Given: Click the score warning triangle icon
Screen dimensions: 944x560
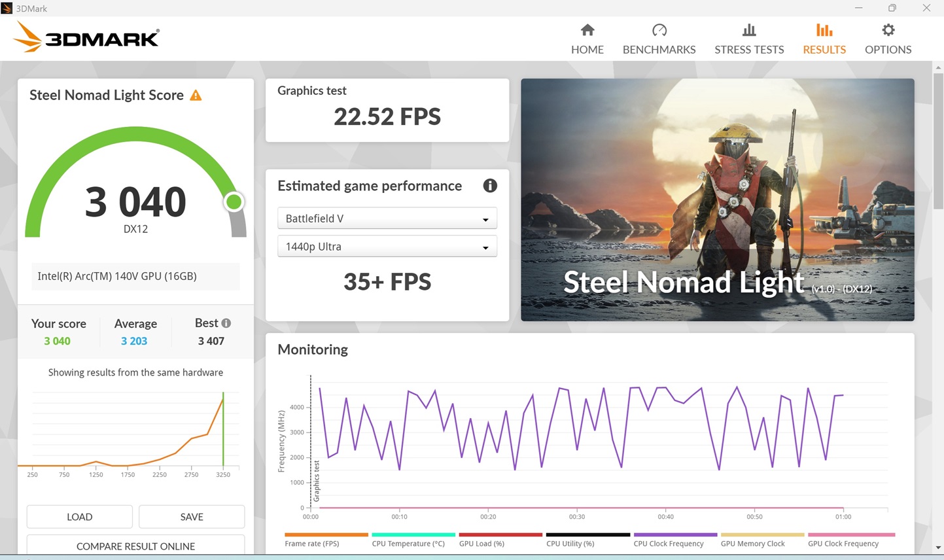Looking at the screenshot, I should click(x=196, y=96).
